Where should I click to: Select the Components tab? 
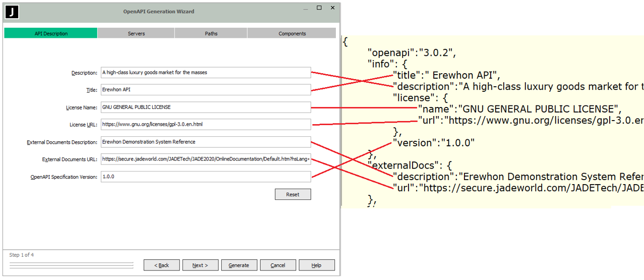pyautogui.click(x=292, y=33)
